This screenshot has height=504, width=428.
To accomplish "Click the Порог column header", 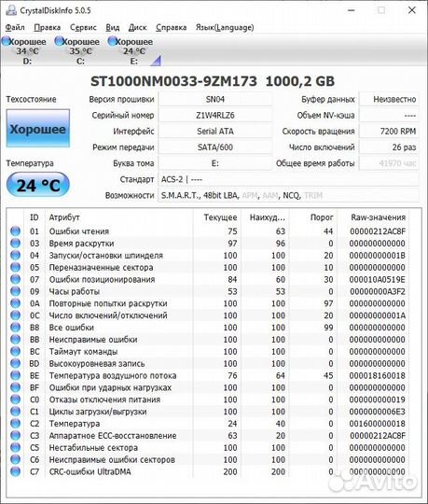I will click(x=313, y=217).
